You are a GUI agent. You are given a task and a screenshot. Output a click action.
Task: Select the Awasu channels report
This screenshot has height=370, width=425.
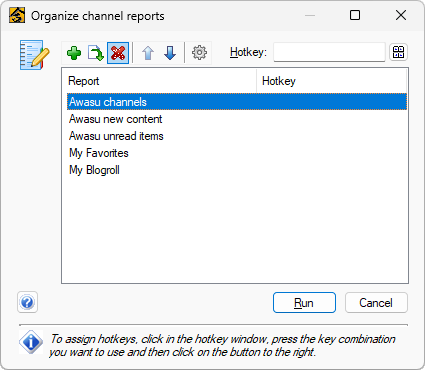click(x=237, y=102)
